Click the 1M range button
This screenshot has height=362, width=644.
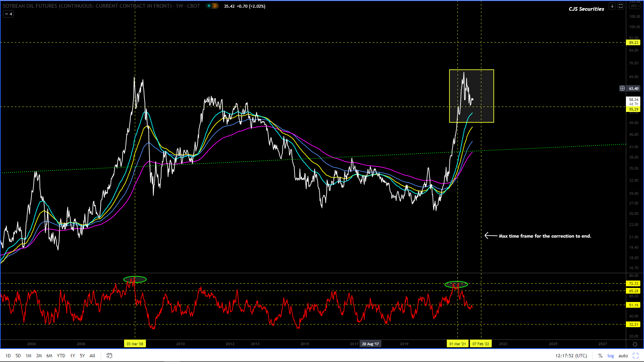pos(29,356)
